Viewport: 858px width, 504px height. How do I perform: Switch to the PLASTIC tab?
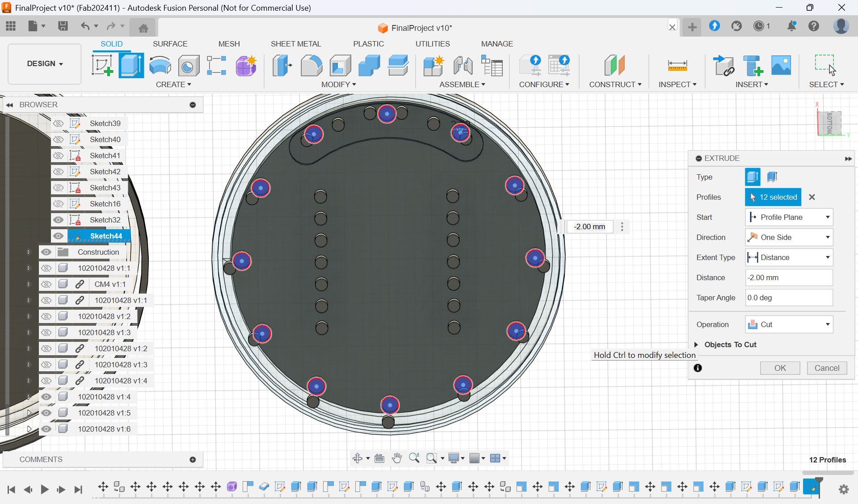coord(368,44)
